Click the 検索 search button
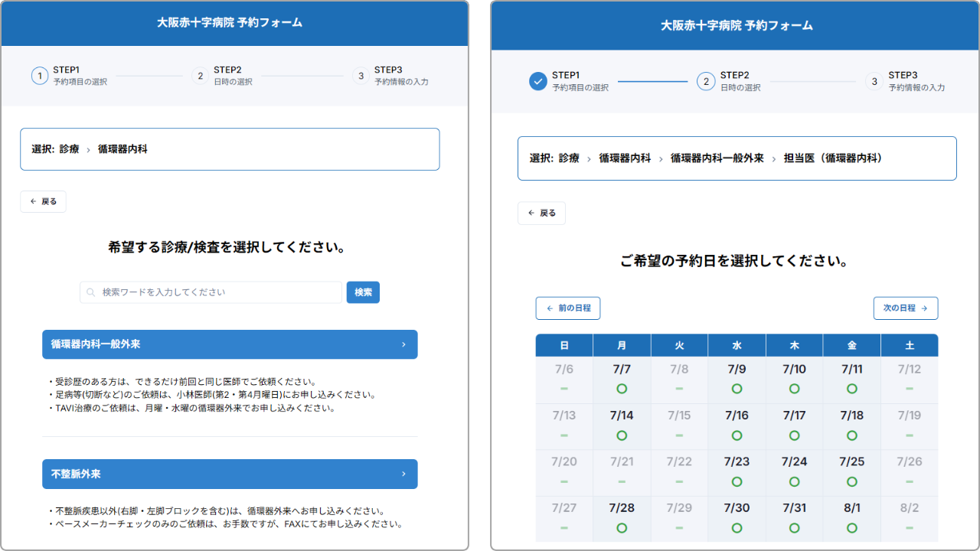The image size is (980, 551). click(x=363, y=292)
